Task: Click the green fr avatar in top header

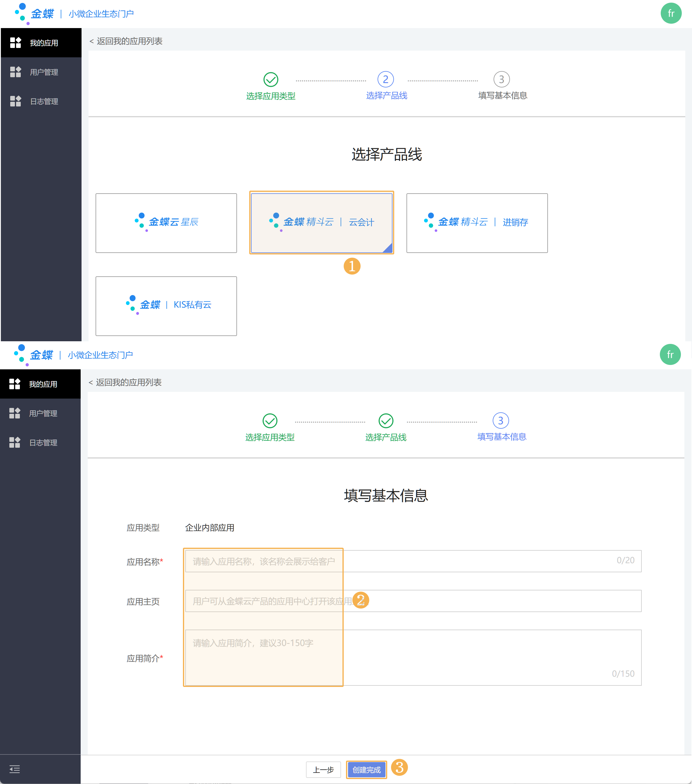Action: [x=671, y=13]
